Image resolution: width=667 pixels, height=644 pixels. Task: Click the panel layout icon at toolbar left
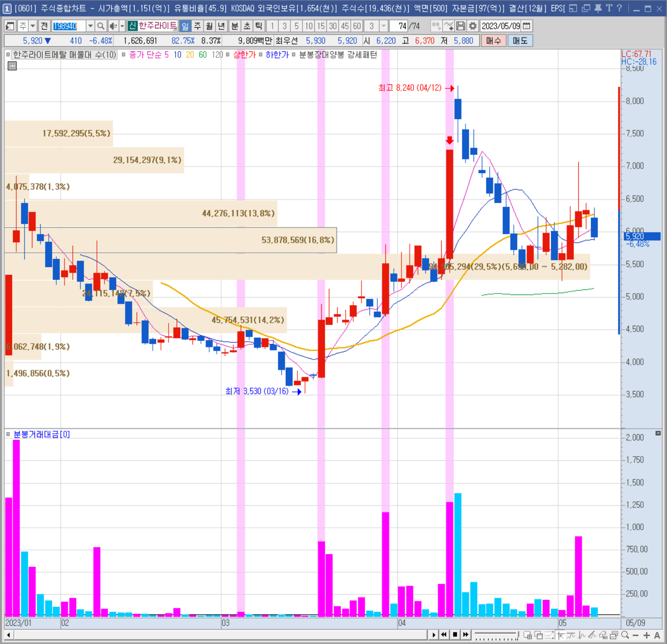point(10,26)
